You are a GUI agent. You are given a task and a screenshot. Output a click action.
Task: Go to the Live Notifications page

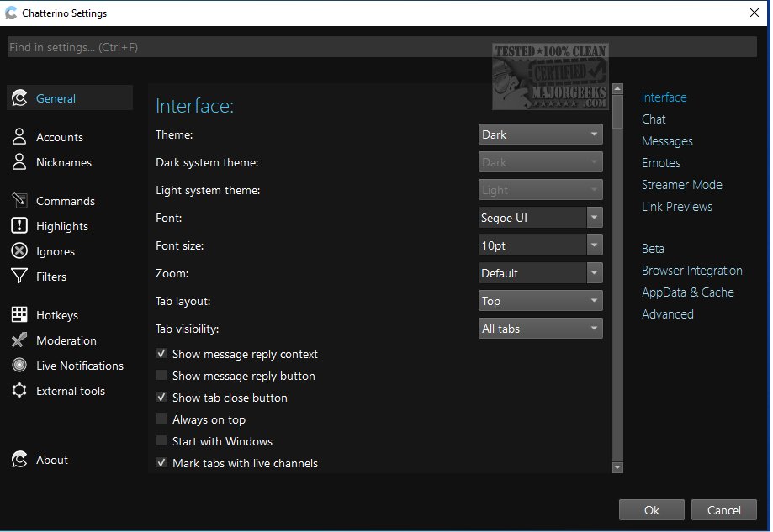[79, 366]
